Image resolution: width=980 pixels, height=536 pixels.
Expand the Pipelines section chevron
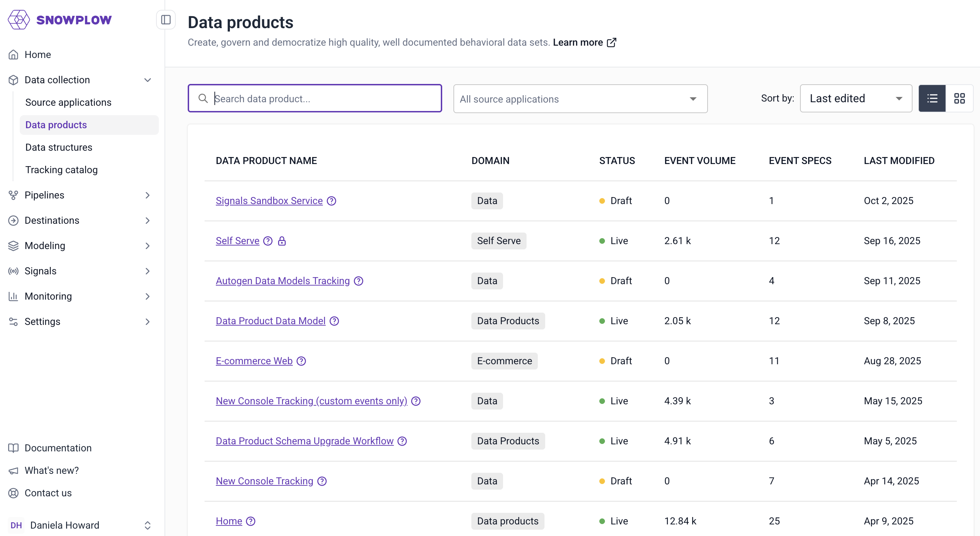point(148,195)
